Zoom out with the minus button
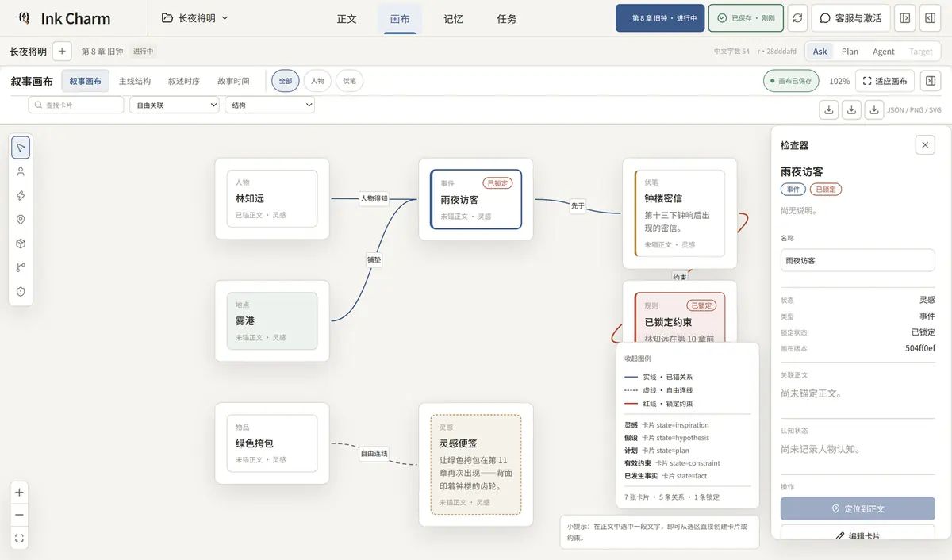The width and height of the screenshot is (952, 560). (20, 515)
